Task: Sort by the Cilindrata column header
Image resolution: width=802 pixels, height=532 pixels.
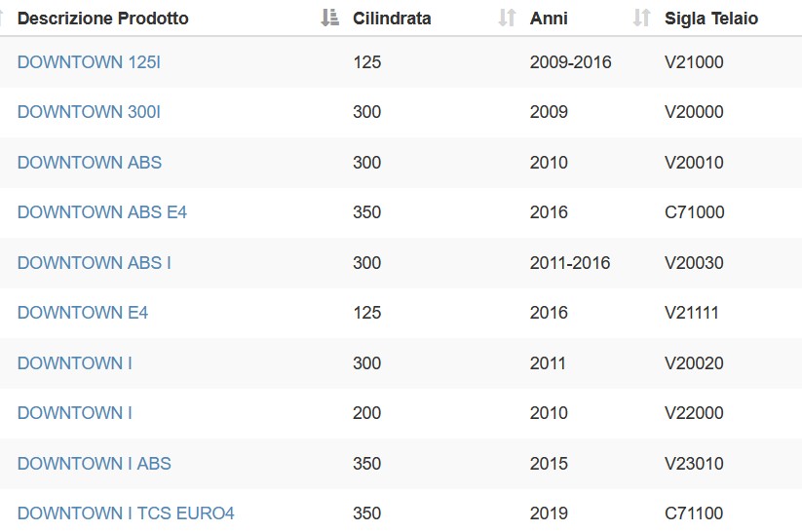Action: click(x=392, y=19)
